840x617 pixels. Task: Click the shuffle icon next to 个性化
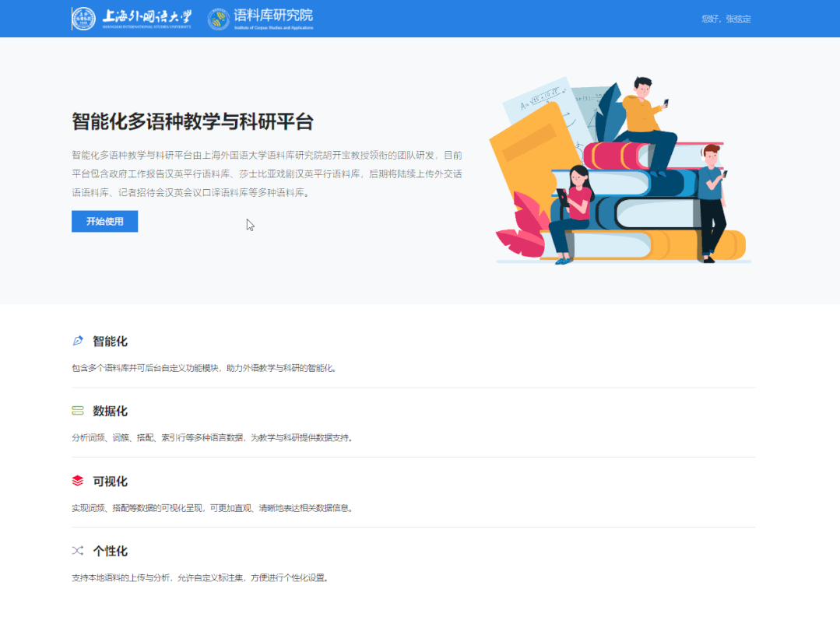[x=77, y=549]
